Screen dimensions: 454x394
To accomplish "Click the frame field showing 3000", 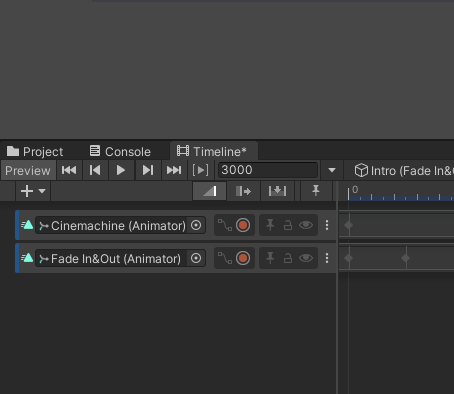I will [x=268, y=170].
